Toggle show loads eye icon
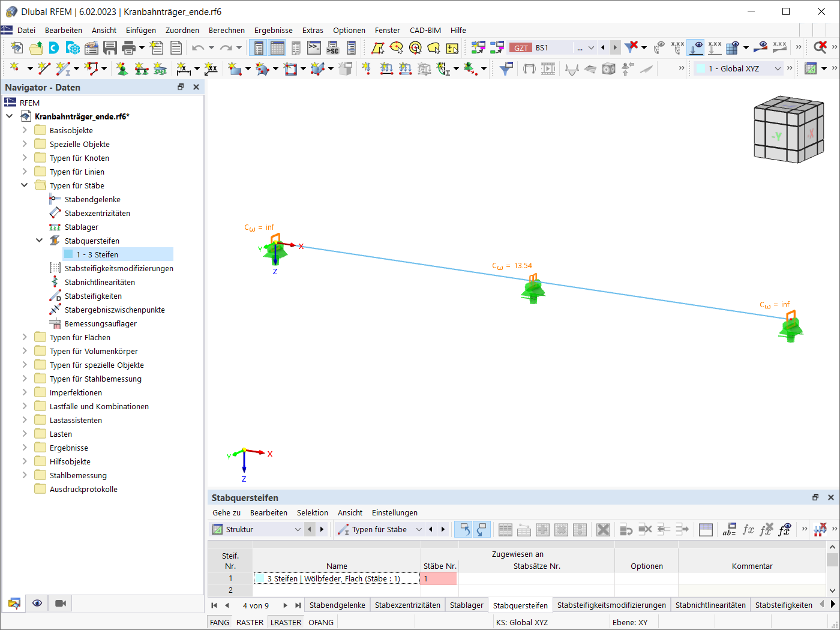 click(x=696, y=47)
